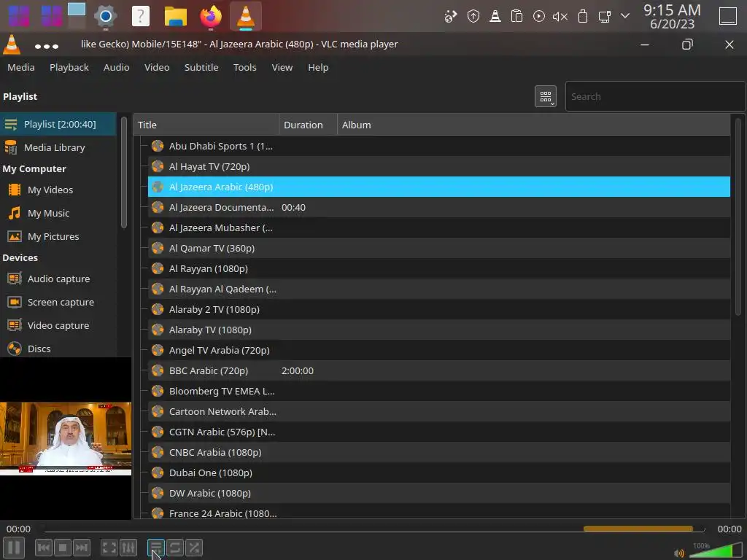Adjust the volume slider at 100%
The image size is (747, 560).
click(715, 551)
